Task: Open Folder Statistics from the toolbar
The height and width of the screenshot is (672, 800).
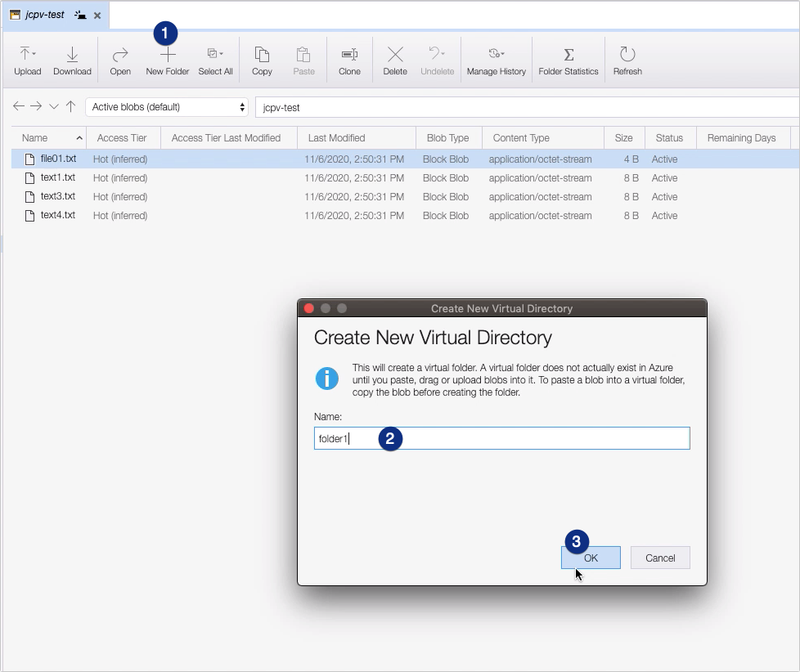Action: [568, 57]
